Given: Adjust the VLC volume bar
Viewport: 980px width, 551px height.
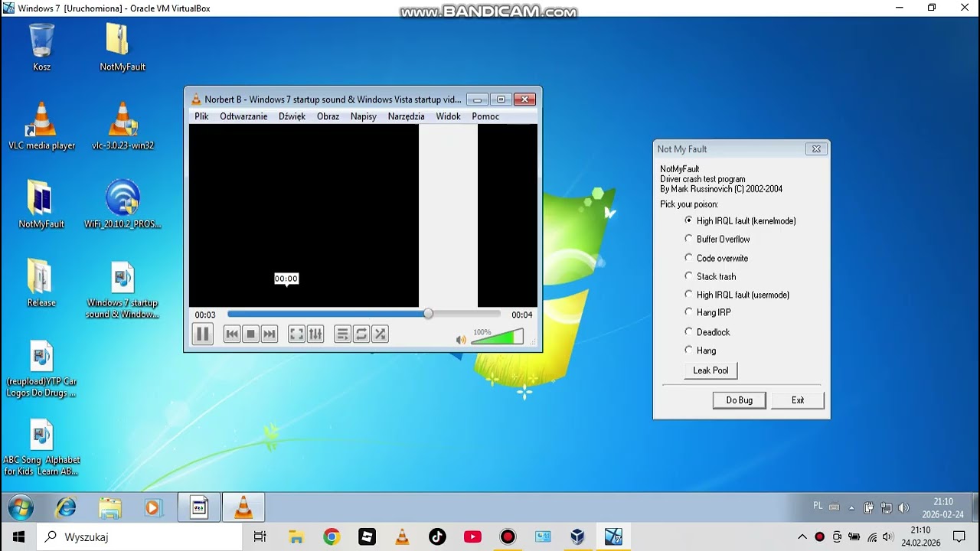Looking at the screenshot, I should (497, 337).
